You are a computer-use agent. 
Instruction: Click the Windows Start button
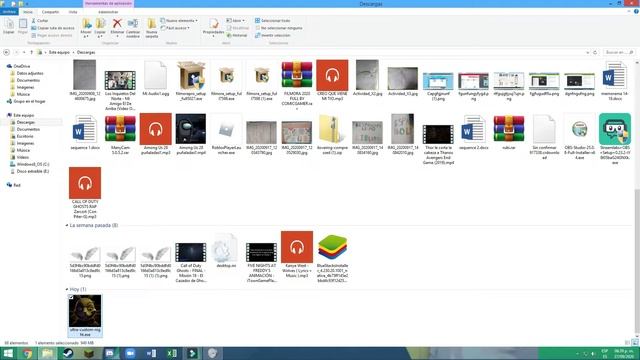[x=8, y=353]
